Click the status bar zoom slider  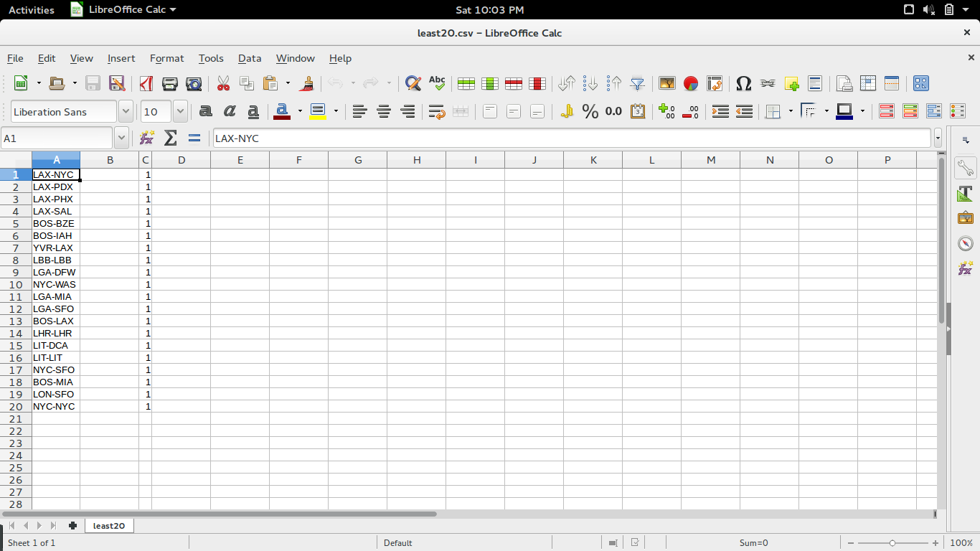pyautogui.click(x=892, y=543)
